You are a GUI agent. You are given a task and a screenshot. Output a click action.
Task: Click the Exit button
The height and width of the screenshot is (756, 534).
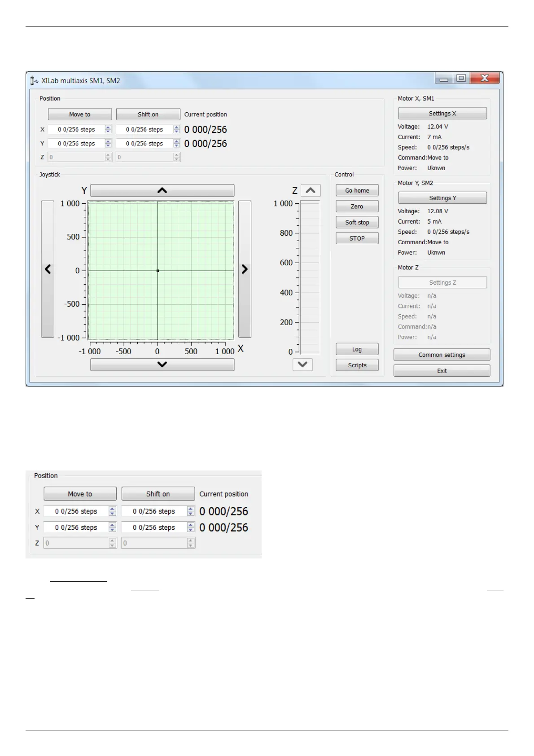pyautogui.click(x=442, y=371)
